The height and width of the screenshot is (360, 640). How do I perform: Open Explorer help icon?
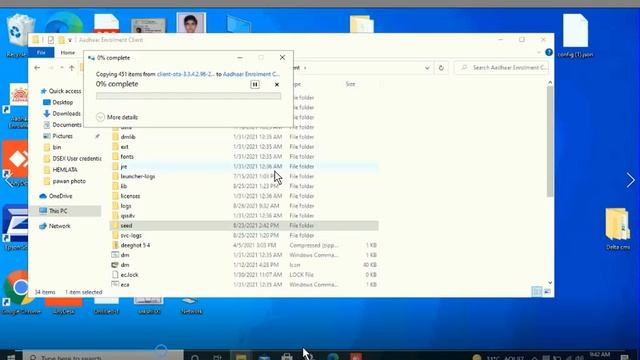(x=549, y=52)
